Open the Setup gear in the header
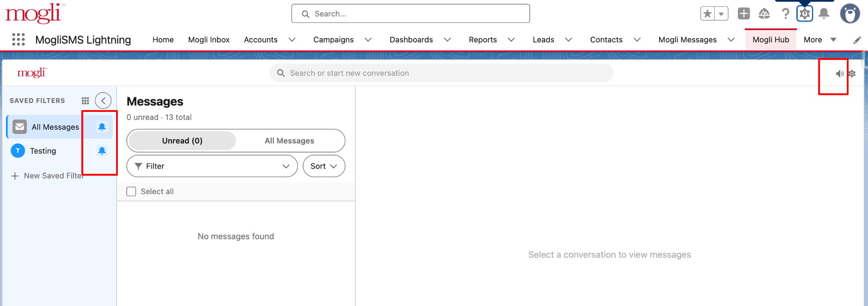868x306 pixels. 804,14
